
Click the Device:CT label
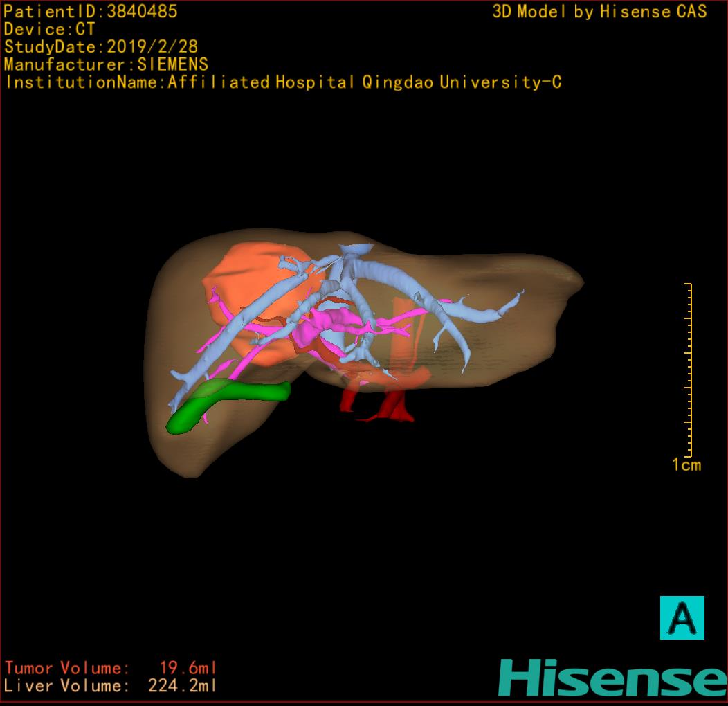pyautogui.click(x=49, y=30)
